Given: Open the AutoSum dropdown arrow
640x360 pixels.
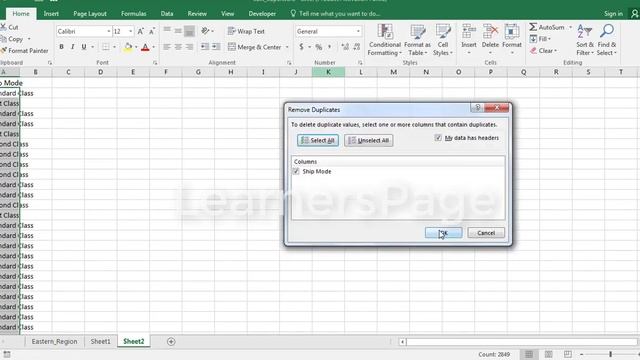Looking at the screenshot, I should click(x=570, y=27).
